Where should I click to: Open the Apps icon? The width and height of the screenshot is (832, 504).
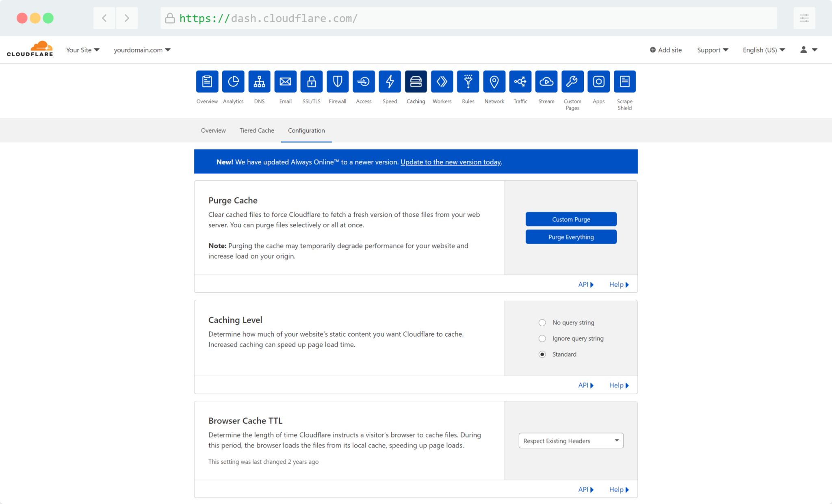point(598,82)
